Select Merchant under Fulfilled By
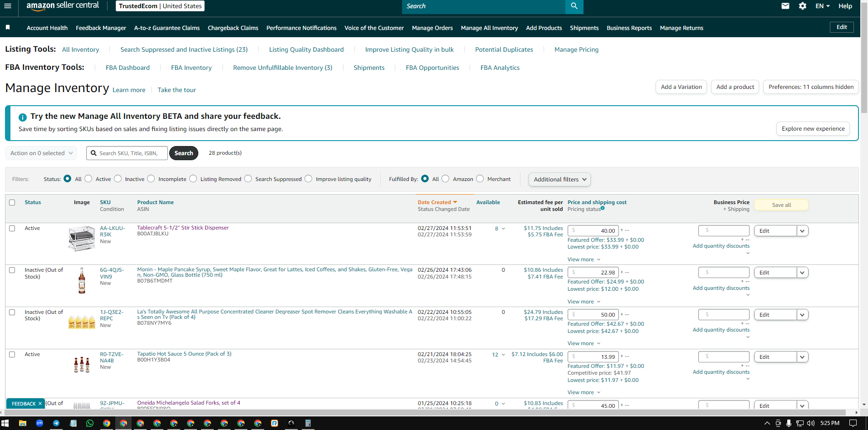This screenshot has height=430, width=868. point(480,179)
